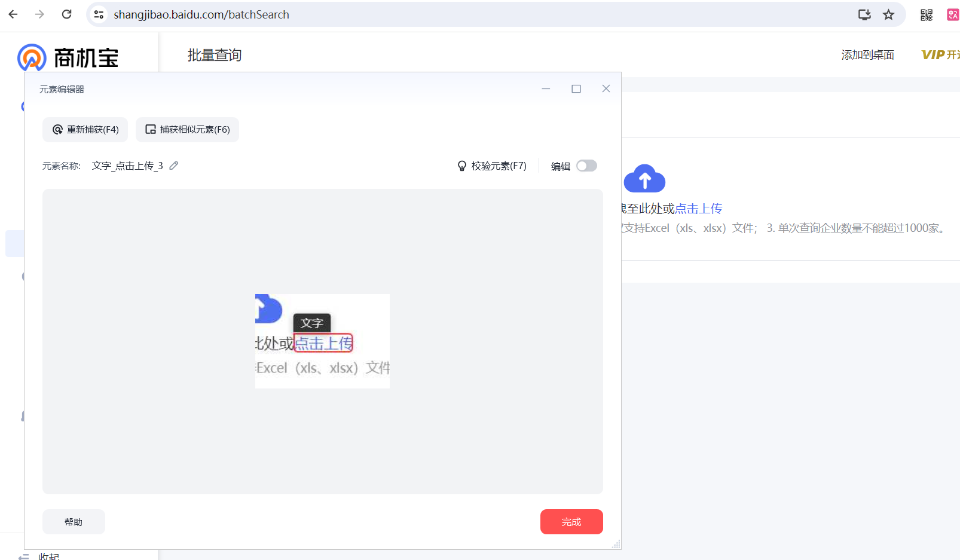Click 点击上传 link on batch search page

coord(698,209)
